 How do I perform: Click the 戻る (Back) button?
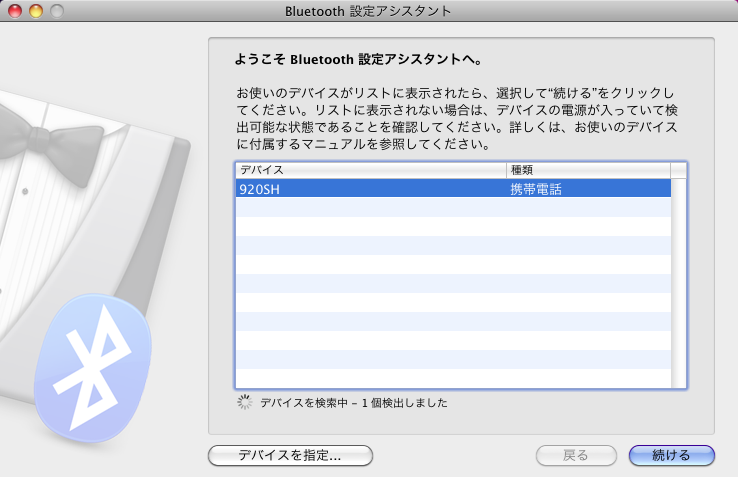tap(576, 455)
